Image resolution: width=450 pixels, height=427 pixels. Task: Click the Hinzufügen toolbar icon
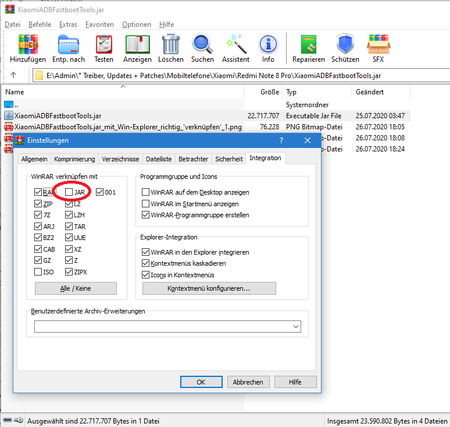(28, 48)
